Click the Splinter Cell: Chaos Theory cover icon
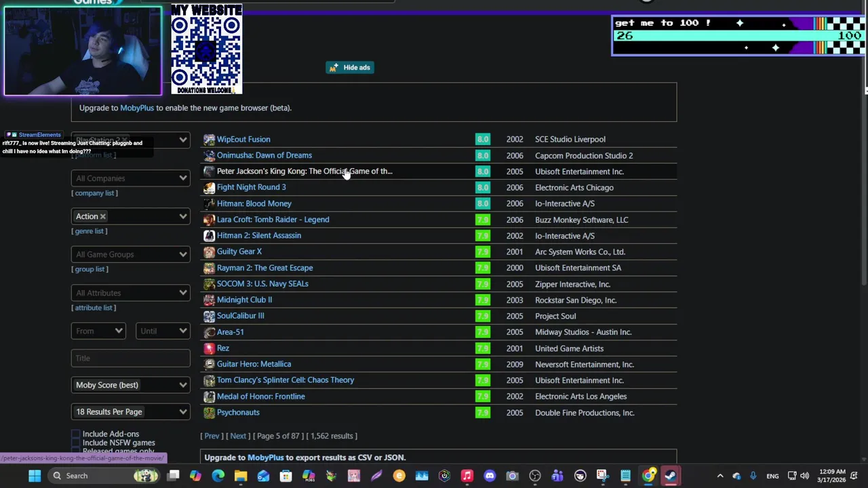The width and height of the screenshot is (868, 488). (x=209, y=380)
